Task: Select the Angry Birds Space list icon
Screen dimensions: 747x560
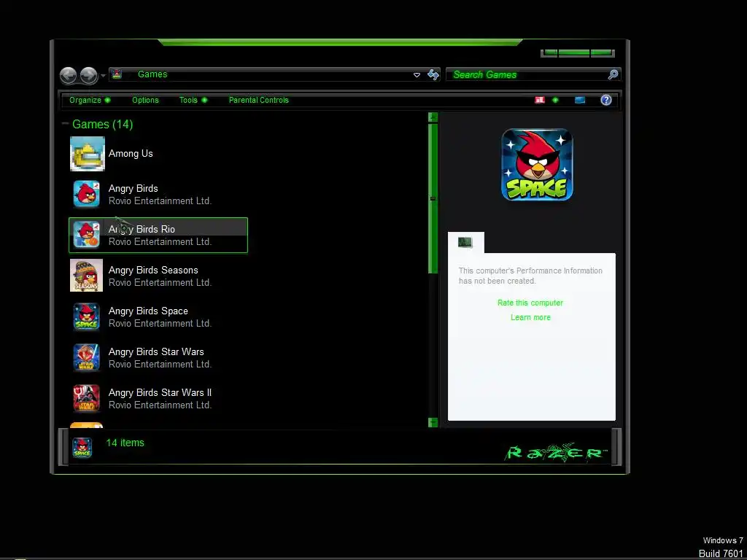Action: (86, 316)
